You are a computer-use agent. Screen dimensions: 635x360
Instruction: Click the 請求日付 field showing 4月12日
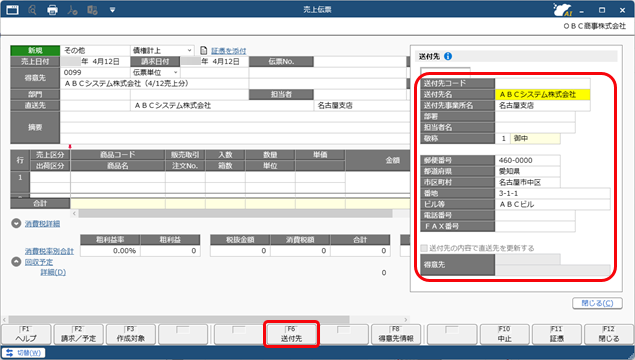(215, 62)
